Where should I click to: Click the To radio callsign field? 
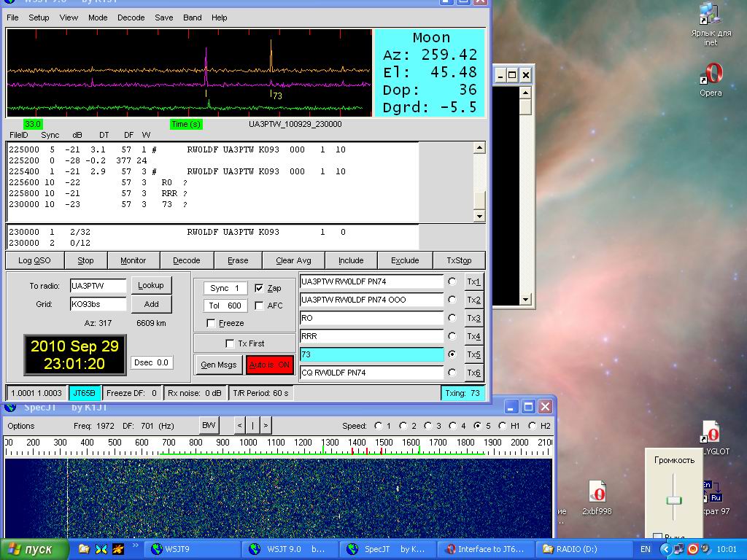98,286
